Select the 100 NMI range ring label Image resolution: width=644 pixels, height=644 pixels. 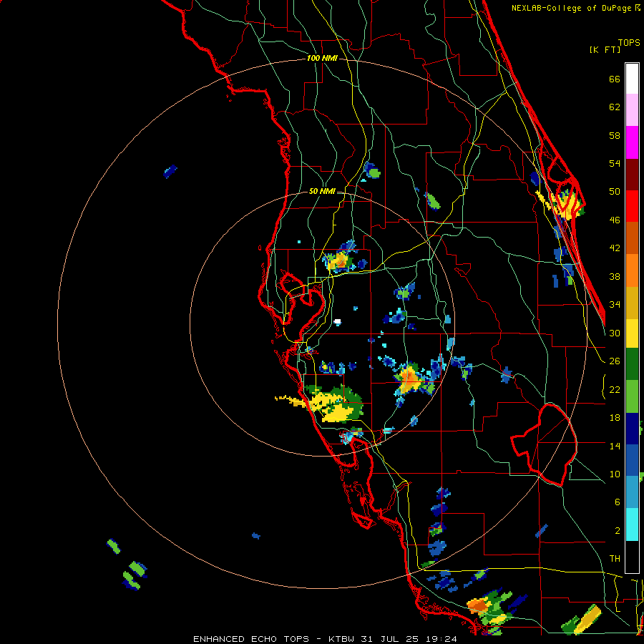322,58
